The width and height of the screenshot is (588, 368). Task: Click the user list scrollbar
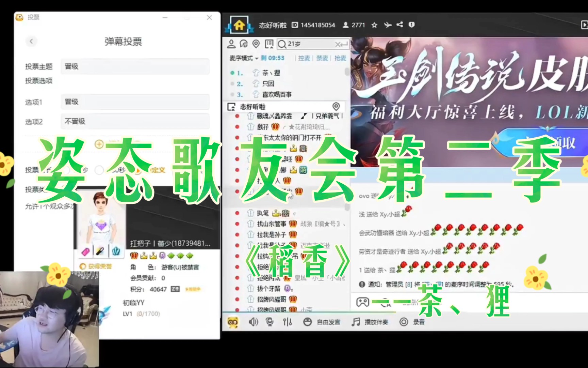click(347, 208)
